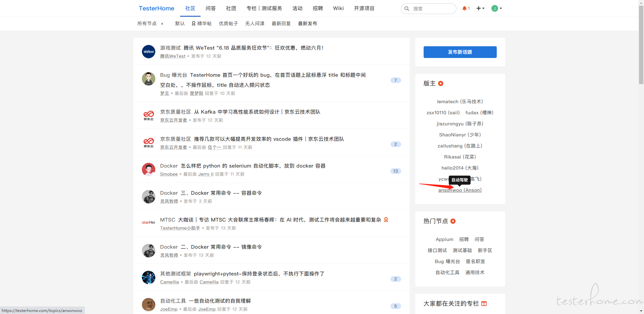Select the 无人问津 filter

pyautogui.click(x=255, y=23)
